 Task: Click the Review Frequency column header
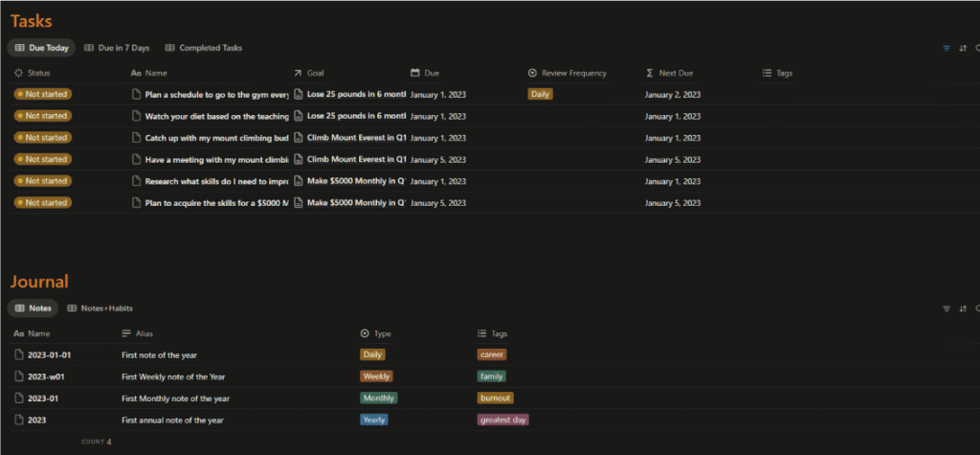point(568,73)
